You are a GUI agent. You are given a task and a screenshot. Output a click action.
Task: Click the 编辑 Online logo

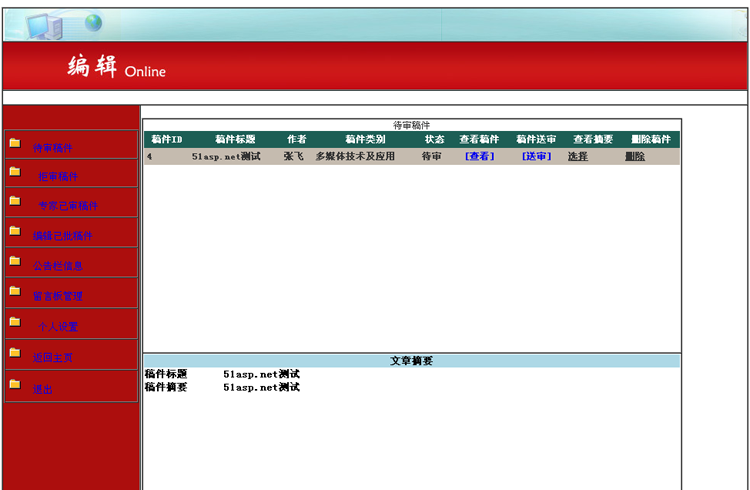pos(116,67)
